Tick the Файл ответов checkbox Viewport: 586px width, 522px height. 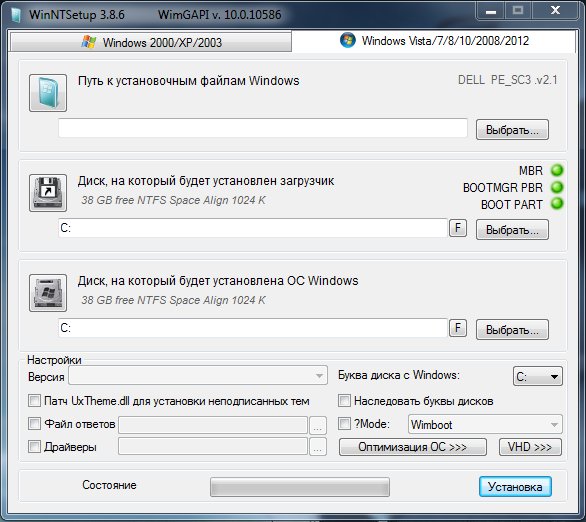[34, 424]
